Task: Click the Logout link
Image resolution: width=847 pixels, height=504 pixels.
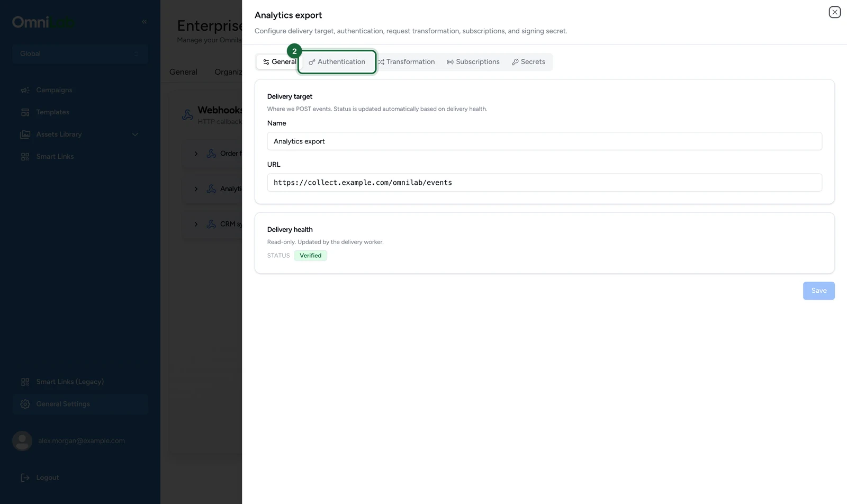Action: tap(47, 478)
